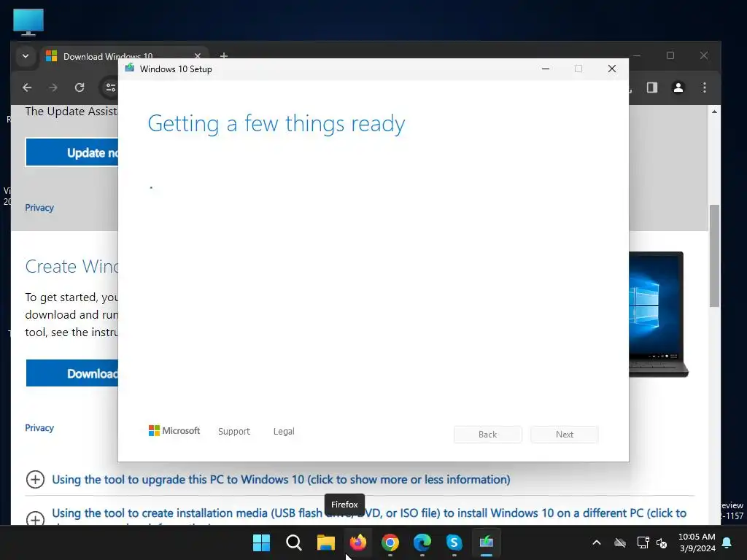Close the Windows 10 Setup window
This screenshot has width=747, height=560.
click(x=612, y=69)
